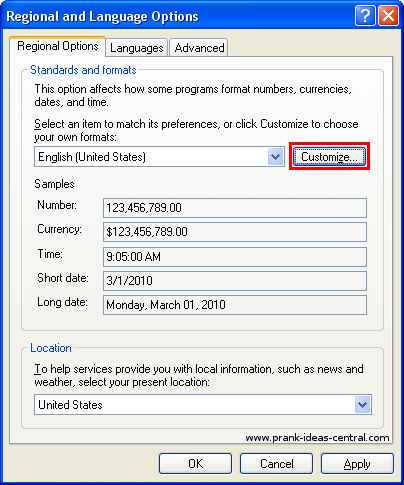This screenshot has height=485, width=404.
Task: Click the Apply button
Action: [x=357, y=464]
